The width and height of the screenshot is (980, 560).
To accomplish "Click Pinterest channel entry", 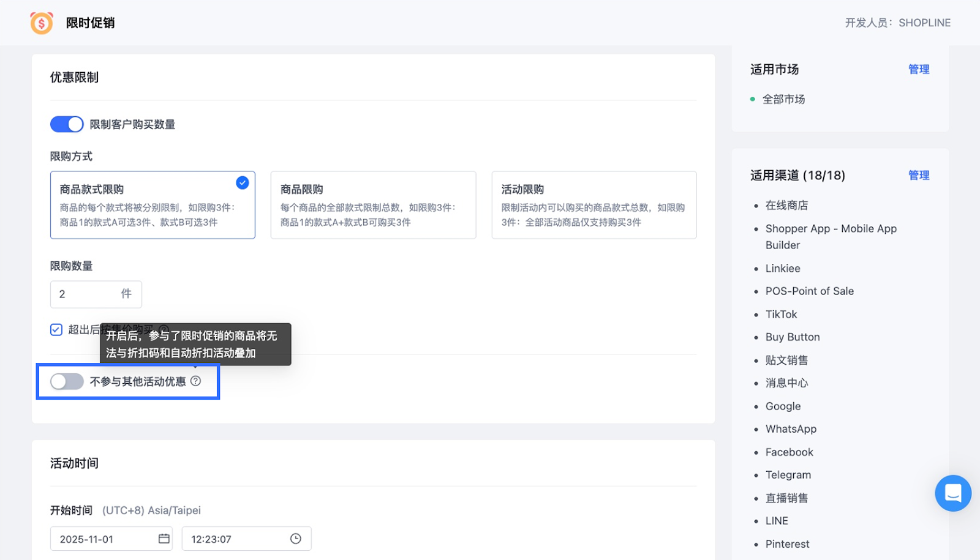I will pos(787,543).
